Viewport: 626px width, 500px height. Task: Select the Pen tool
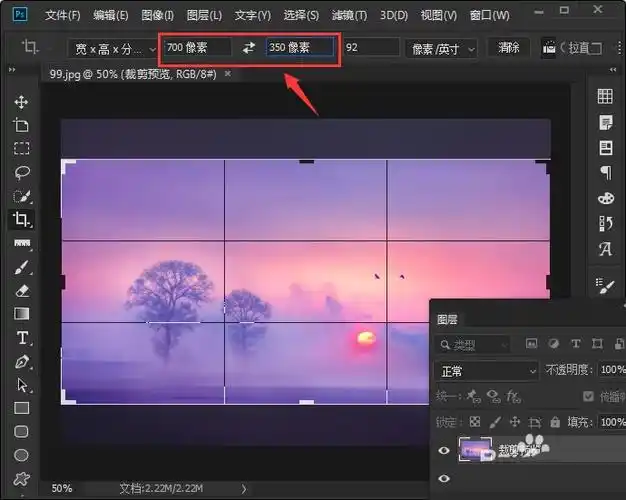pyautogui.click(x=22, y=362)
